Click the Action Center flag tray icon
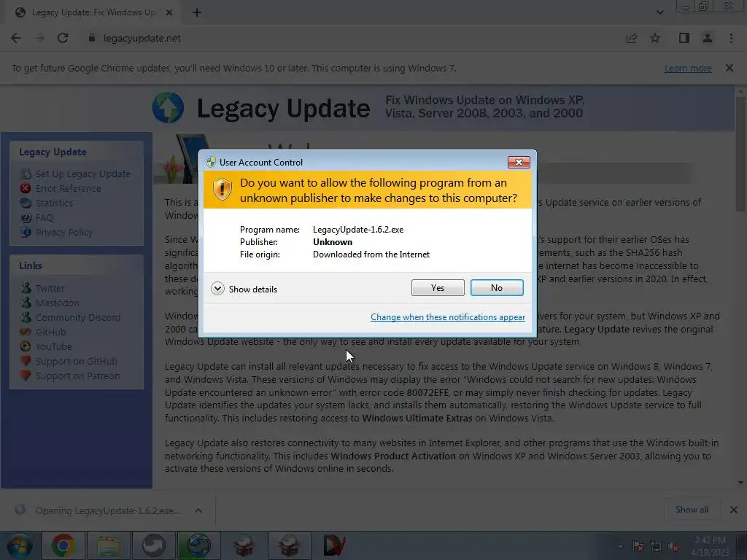This screenshot has width=747, height=560. click(638, 547)
